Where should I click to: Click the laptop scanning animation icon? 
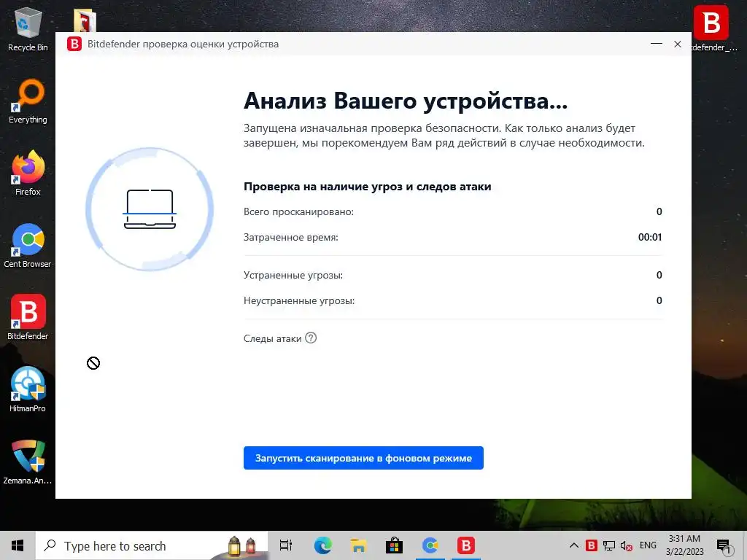tap(150, 209)
